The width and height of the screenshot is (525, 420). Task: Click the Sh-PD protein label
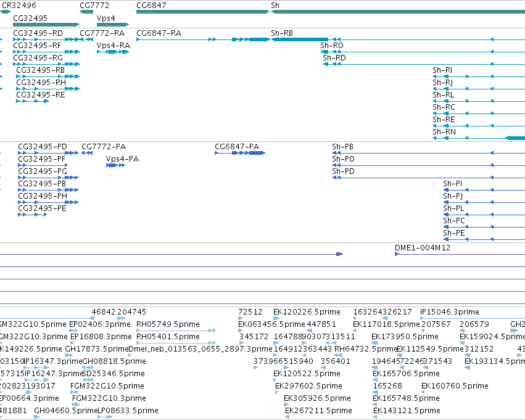[343, 171]
